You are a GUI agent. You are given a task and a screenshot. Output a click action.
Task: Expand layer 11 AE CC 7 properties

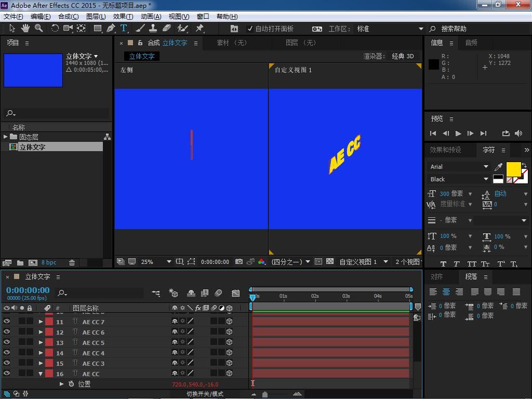41,322
